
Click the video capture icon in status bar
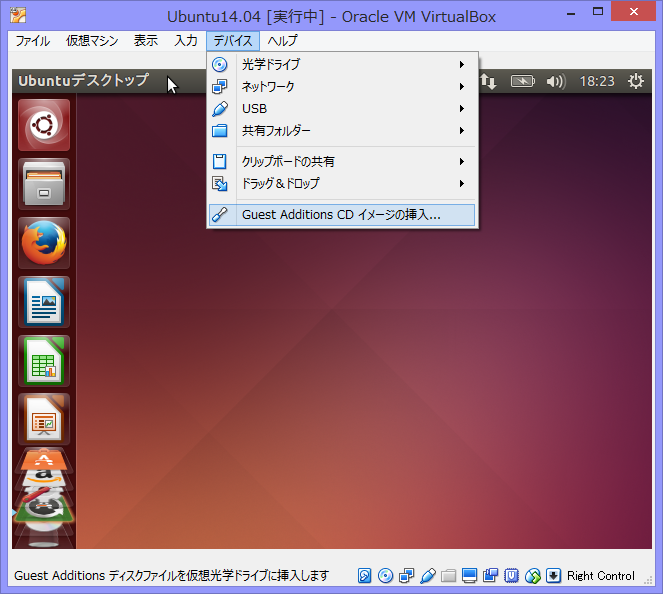pyautogui.click(x=490, y=576)
